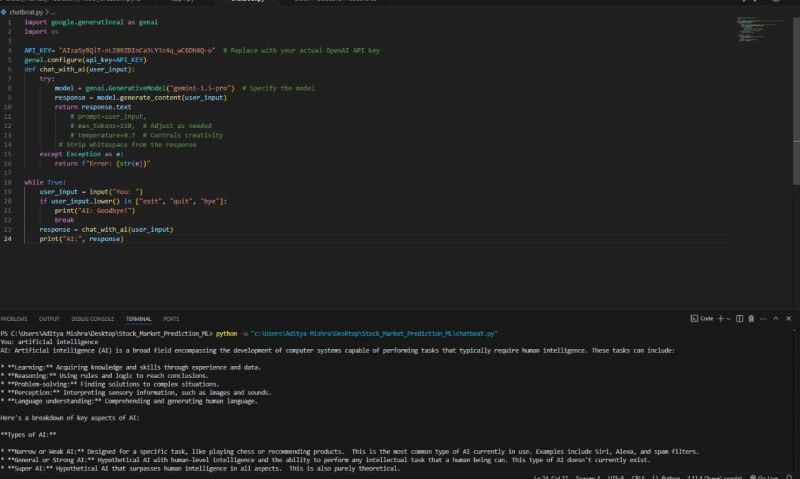This screenshot has height=479, width=800.
Task: Close the terminal panel
Action: pos(787,318)
